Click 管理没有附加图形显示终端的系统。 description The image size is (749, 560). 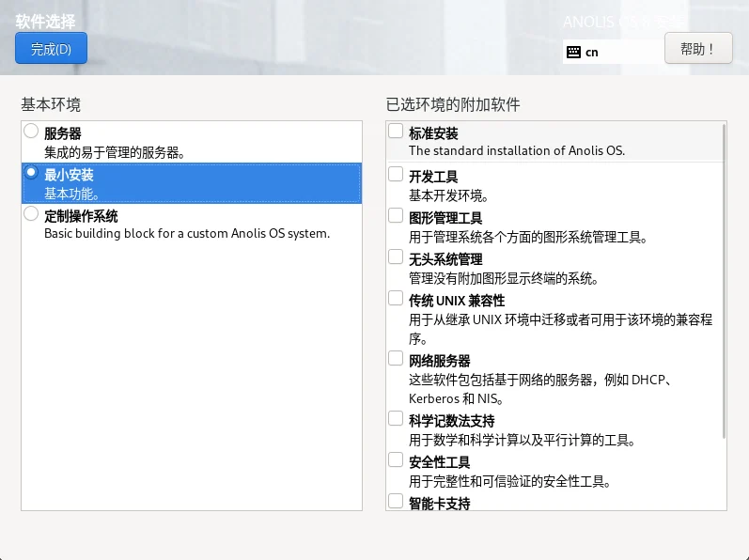(504, 278)
